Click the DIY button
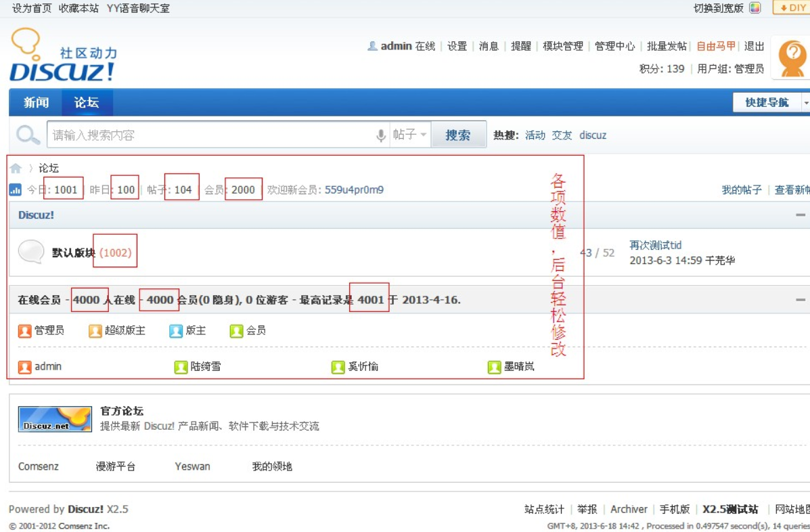 click(x=792, y=7)
